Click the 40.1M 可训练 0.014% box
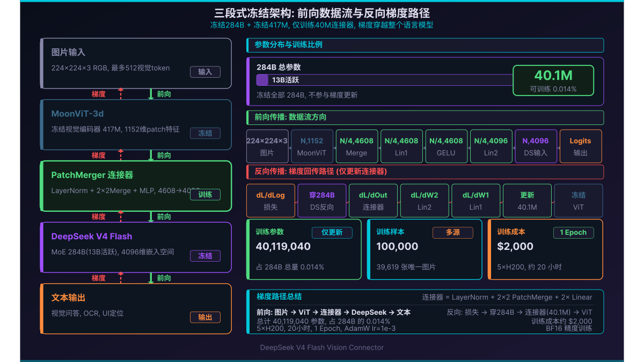Image resolution: width=644 pixels, height=362 pixels. 553,80
